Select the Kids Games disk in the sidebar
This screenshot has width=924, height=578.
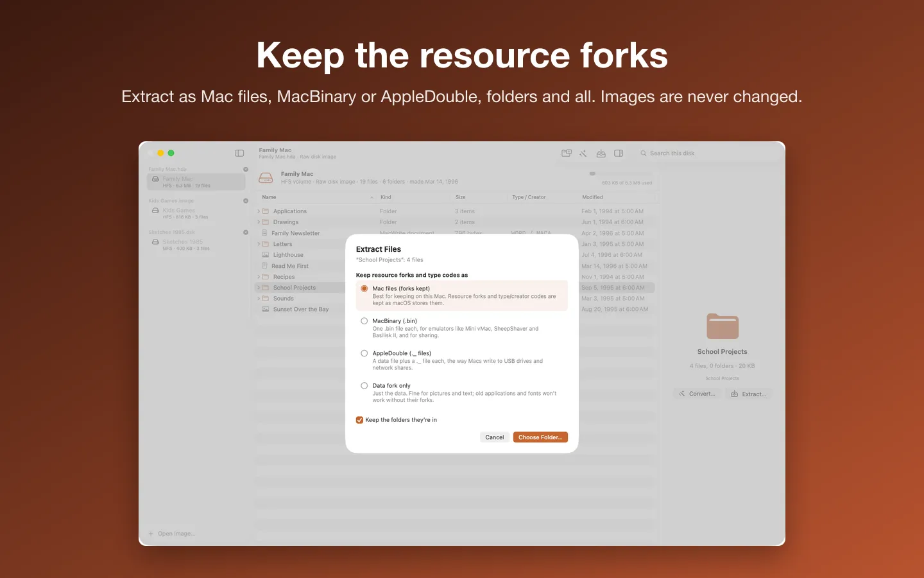point(196,213)
